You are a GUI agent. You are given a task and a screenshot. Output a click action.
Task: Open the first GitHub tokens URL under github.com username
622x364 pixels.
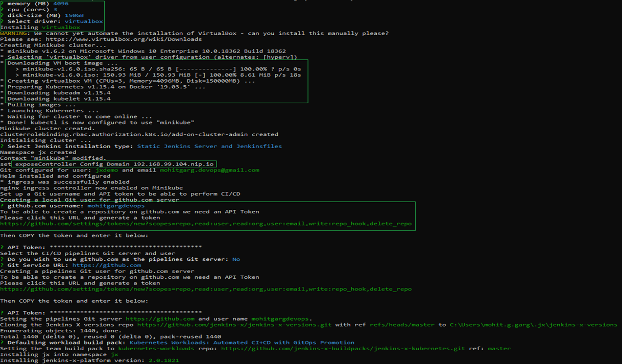tap(206, 224)
